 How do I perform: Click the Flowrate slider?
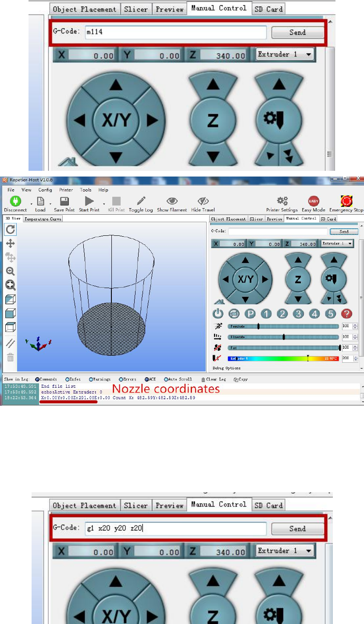pos(283,337)
